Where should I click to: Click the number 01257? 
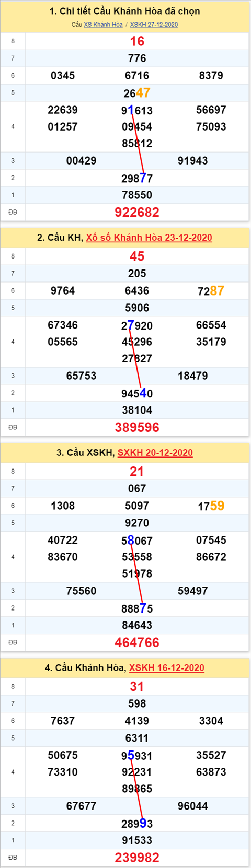point(63,127)
